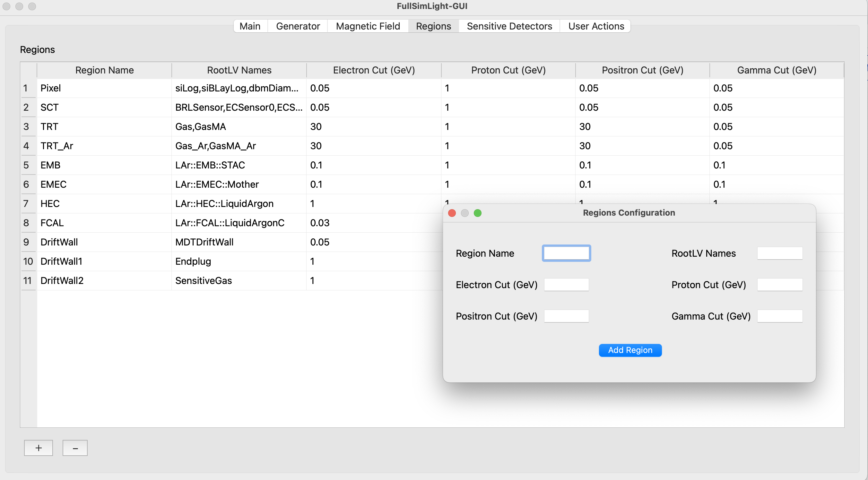Screen dimensions: 868x480
Task: Click the Proton Cut (GeV) input field
Action: [x=780, y=285]
